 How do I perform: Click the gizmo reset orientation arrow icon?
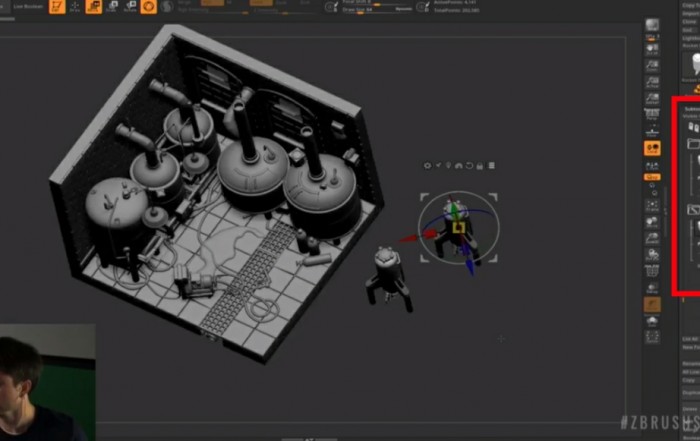pyautogui.click(x=471, y=165)
